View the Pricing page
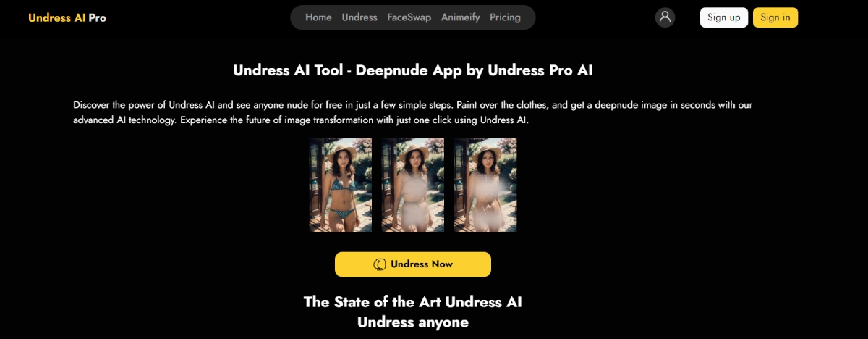Image resolution: width=868 pixels, height=339 pixels. [505, 17]
